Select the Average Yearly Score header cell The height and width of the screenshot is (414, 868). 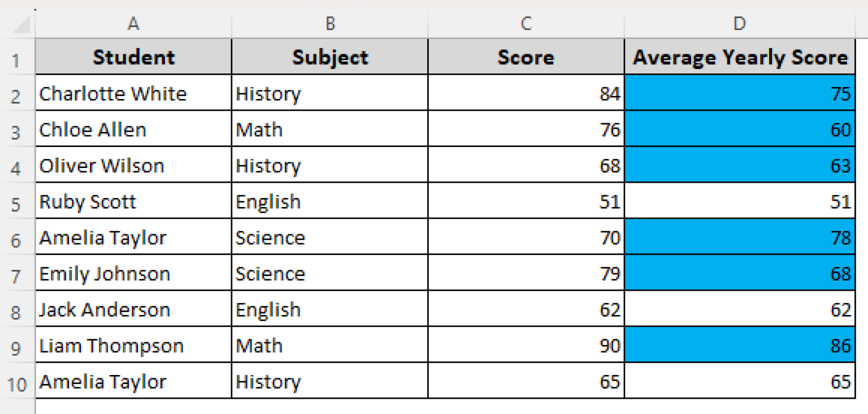[740, 57]
